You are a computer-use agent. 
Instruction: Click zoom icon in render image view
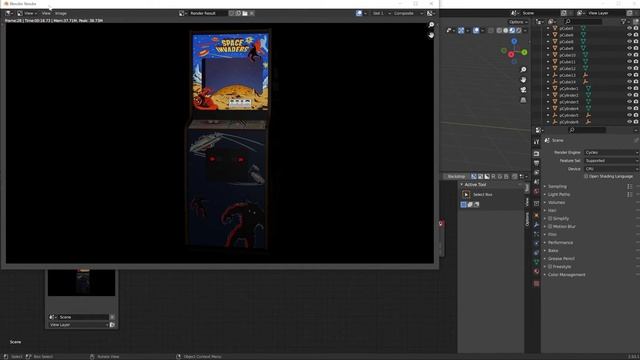coord(431,25)
